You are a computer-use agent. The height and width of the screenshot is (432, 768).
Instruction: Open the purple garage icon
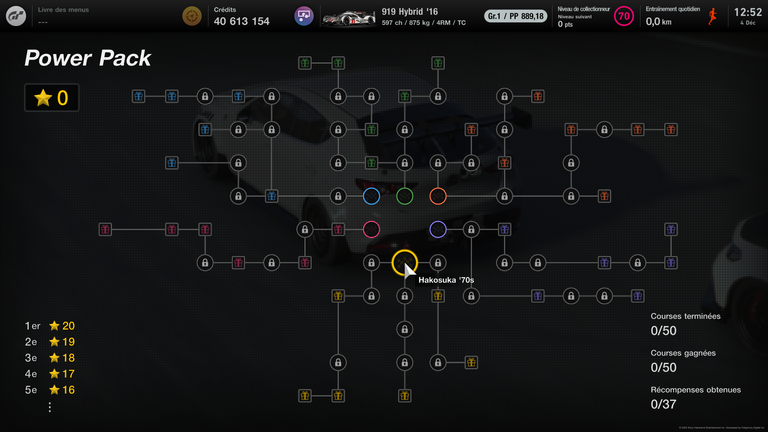coord(304,16)
